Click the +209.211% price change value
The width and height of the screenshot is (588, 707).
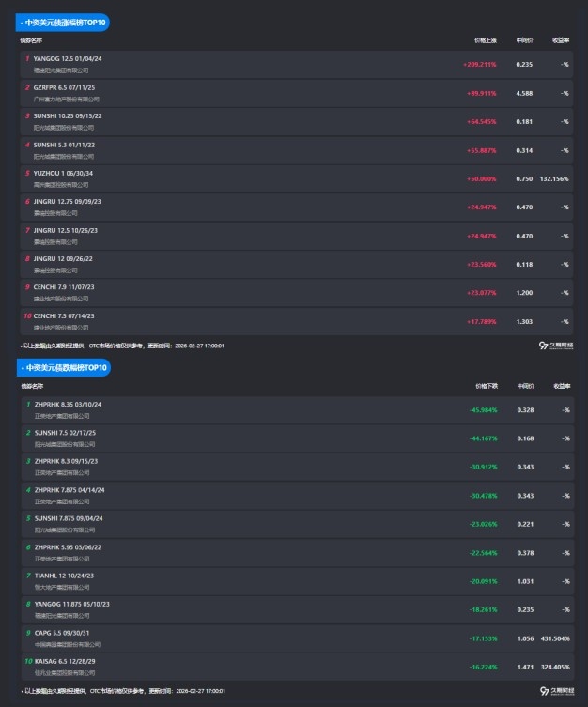tap(480, 65)
